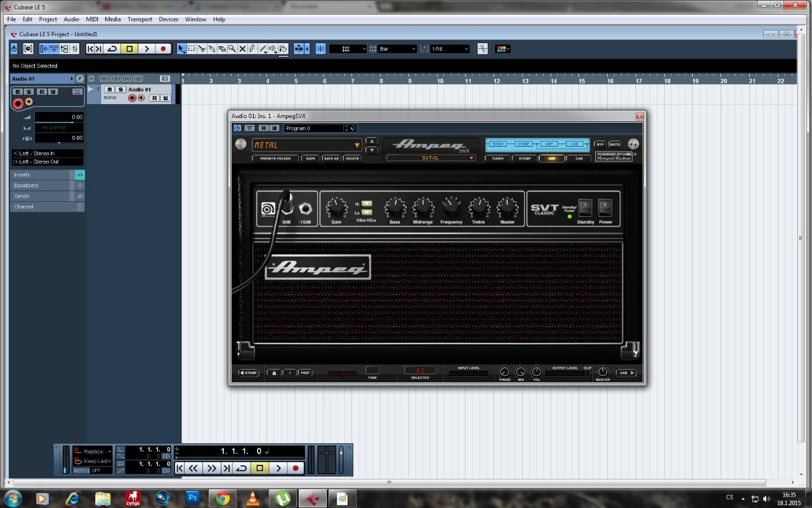Open the MIDI menu
The height and width of the screenshot is (508, 812).
pyautogui.click(x=92, y=20)
